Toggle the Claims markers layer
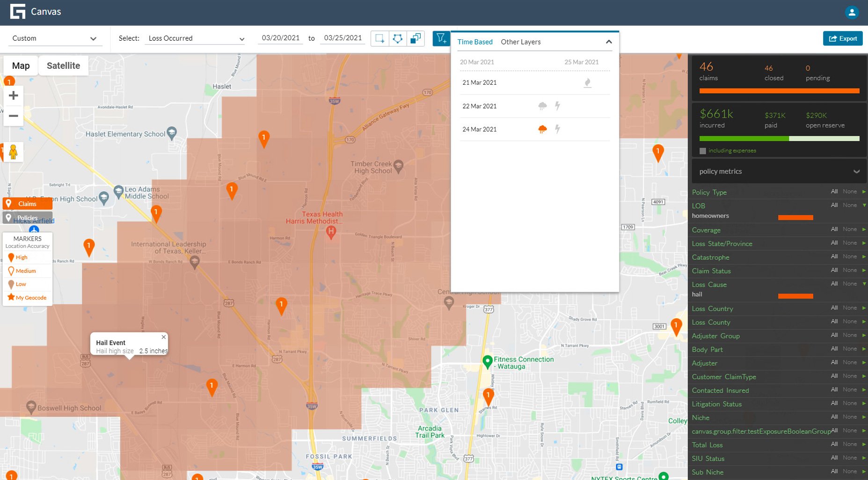This screenshot has height=480, width=868. click(27, 203)
